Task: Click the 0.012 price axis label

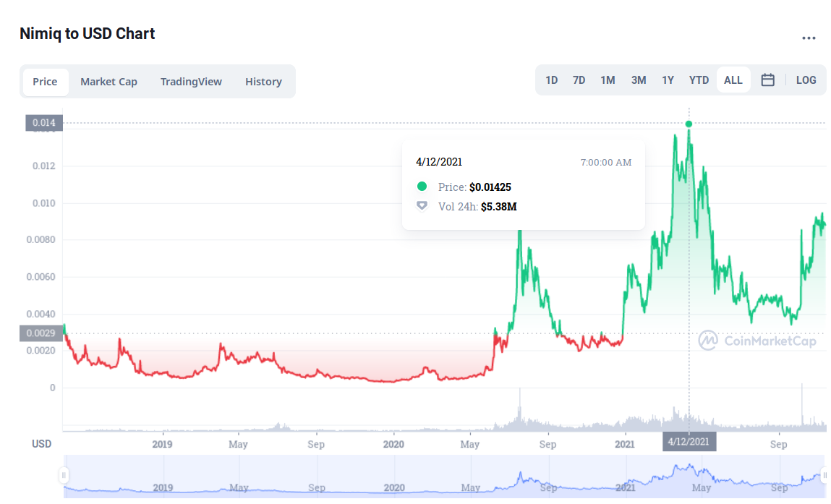Action: [43, 166]
